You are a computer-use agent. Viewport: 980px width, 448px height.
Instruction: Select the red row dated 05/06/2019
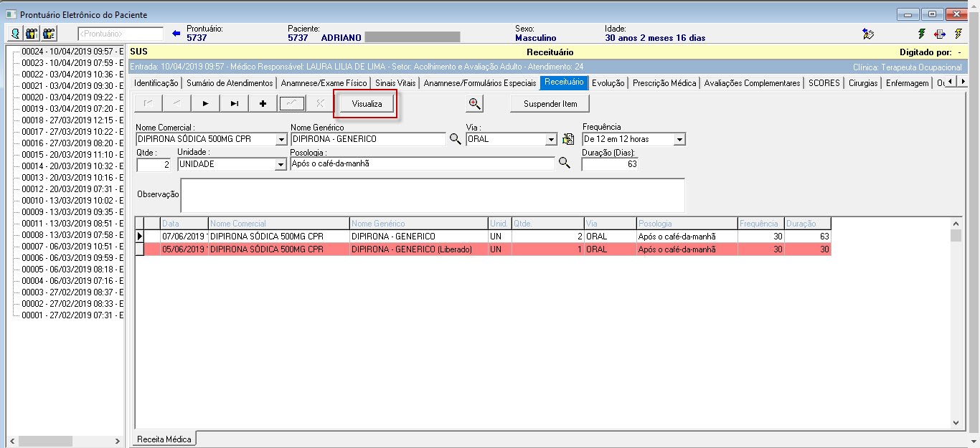(x=483, y=249)
